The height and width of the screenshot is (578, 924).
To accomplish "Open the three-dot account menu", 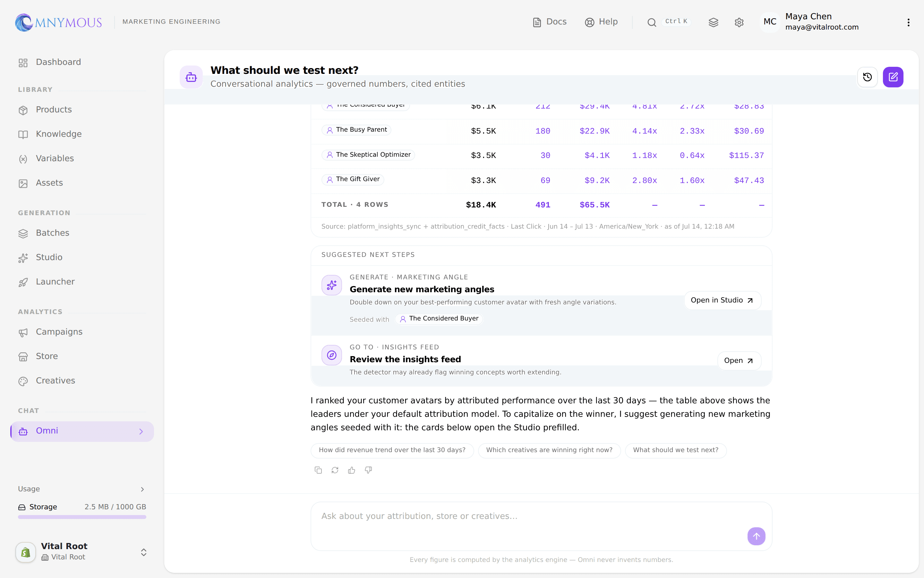I will pos(908,22).
